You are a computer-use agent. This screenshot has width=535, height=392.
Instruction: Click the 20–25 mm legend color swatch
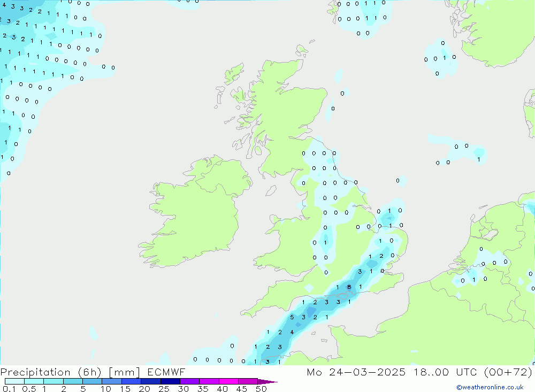click(x=151, y=381)
